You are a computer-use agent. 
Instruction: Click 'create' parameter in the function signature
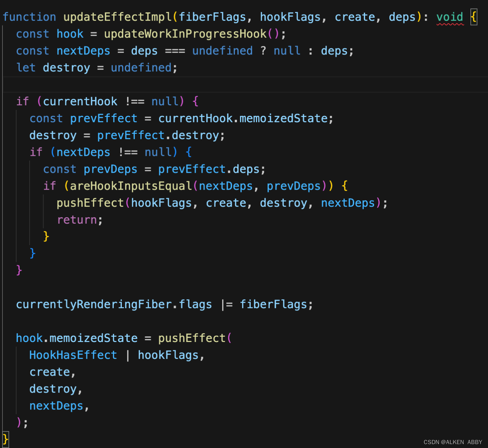[355, 17]
